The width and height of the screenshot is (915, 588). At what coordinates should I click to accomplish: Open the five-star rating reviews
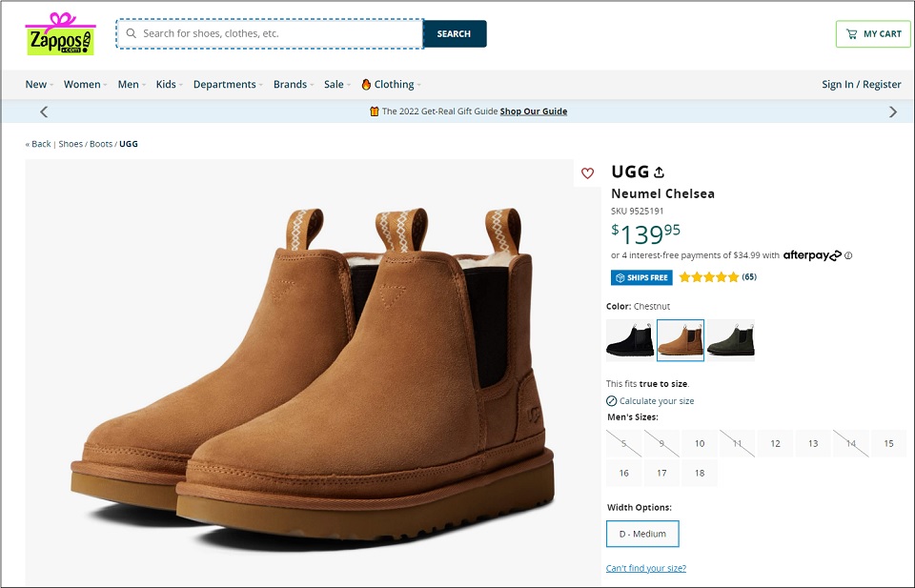[709, 277]
